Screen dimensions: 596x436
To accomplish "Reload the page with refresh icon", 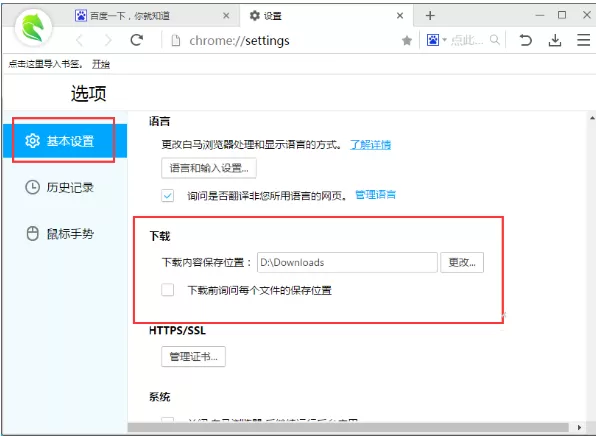I will click(137, 40).
